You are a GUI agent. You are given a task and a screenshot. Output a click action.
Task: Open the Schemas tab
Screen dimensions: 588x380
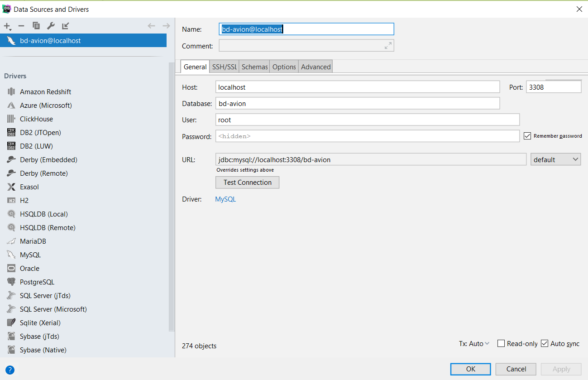[254, 67]
